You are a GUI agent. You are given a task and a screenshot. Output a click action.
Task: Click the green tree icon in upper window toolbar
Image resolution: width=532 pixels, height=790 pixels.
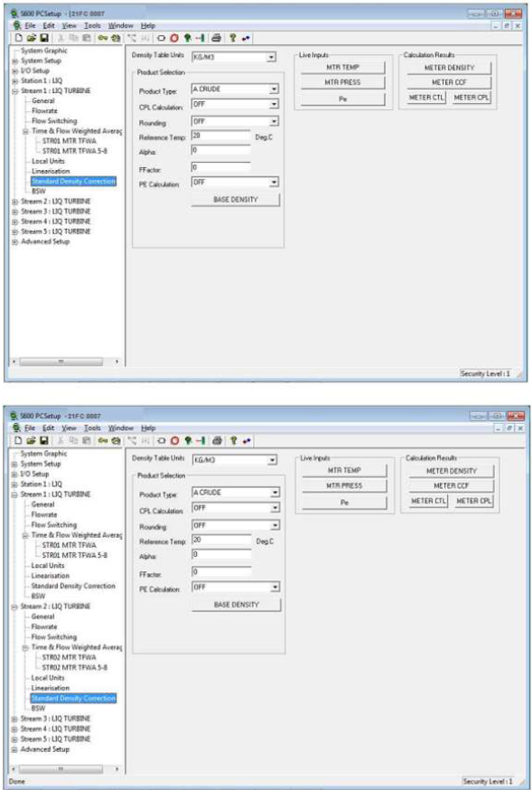[x=188, y=38]
